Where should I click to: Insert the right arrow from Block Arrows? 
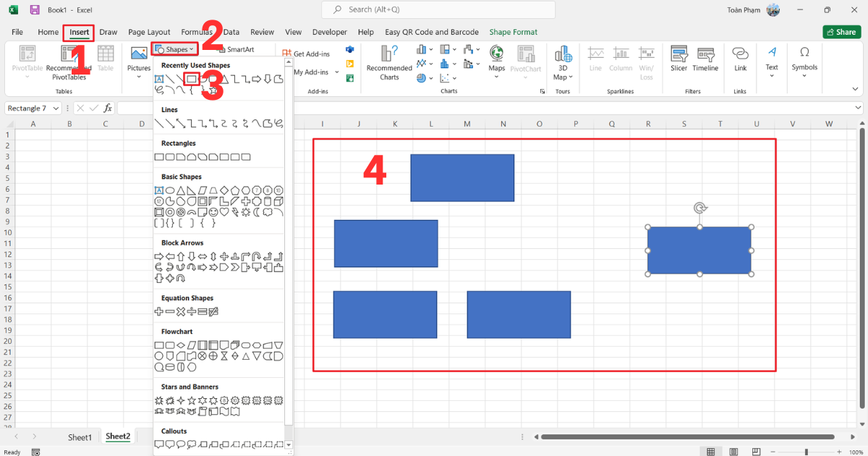pos(159,256)
